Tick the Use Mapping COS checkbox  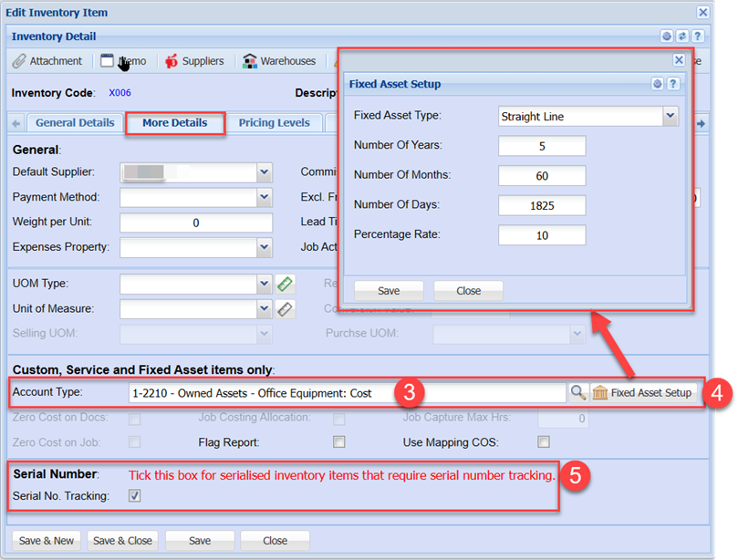pyautogui.click(x=544, y=442)
